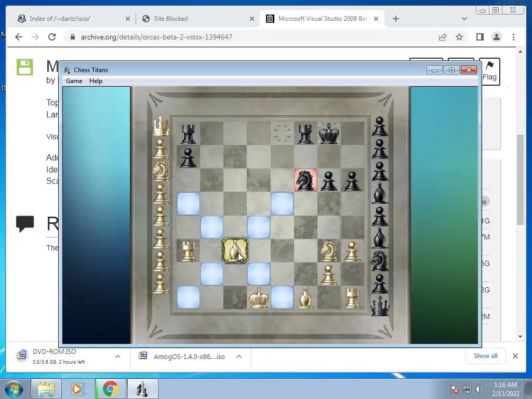Open the network icon in the system tray
The width and height of the screenshot is (532, 399).
pyautogui.click(x=467, y=389)
